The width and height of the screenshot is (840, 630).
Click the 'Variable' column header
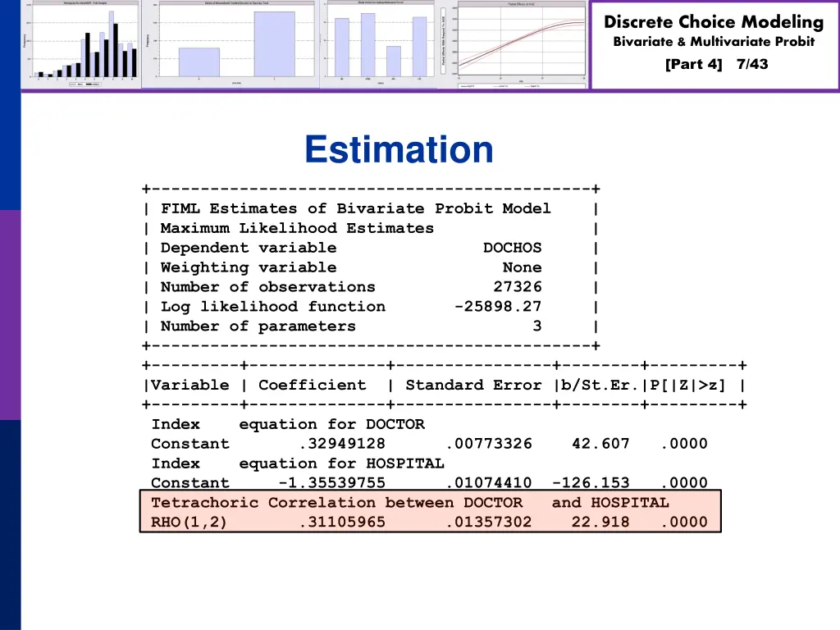(190, 386)
